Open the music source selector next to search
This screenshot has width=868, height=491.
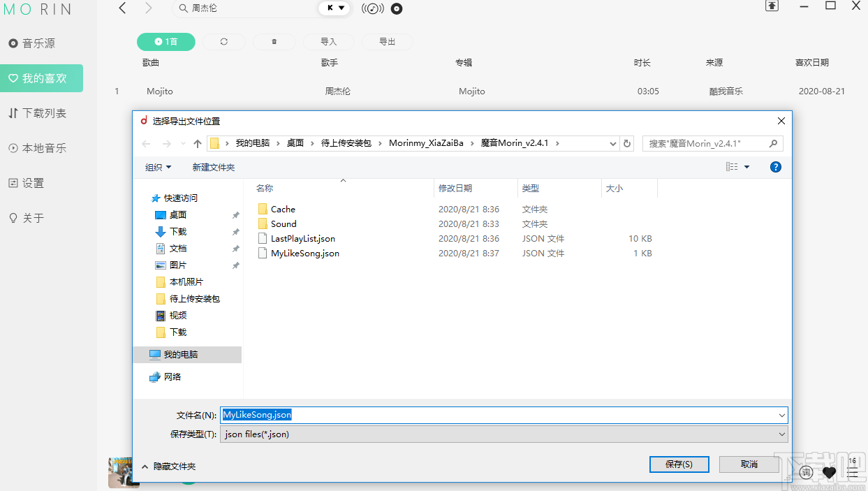(334, 8)
